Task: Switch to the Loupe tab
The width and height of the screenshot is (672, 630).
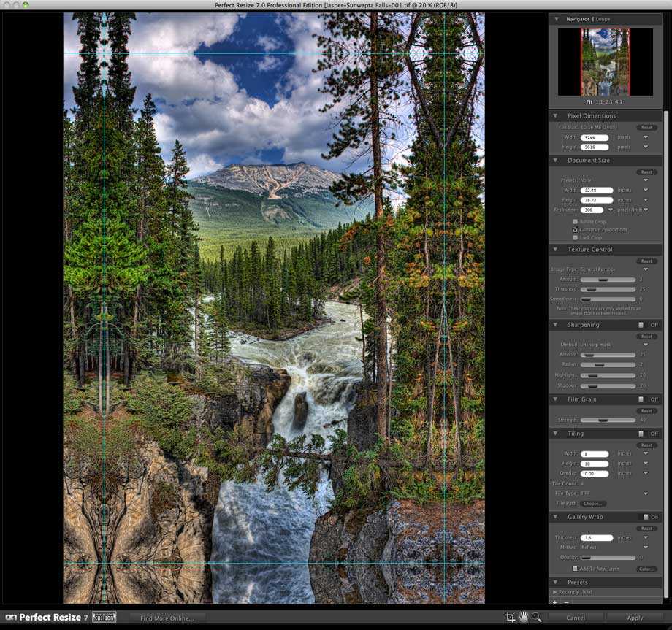Action: pos(603,18)
